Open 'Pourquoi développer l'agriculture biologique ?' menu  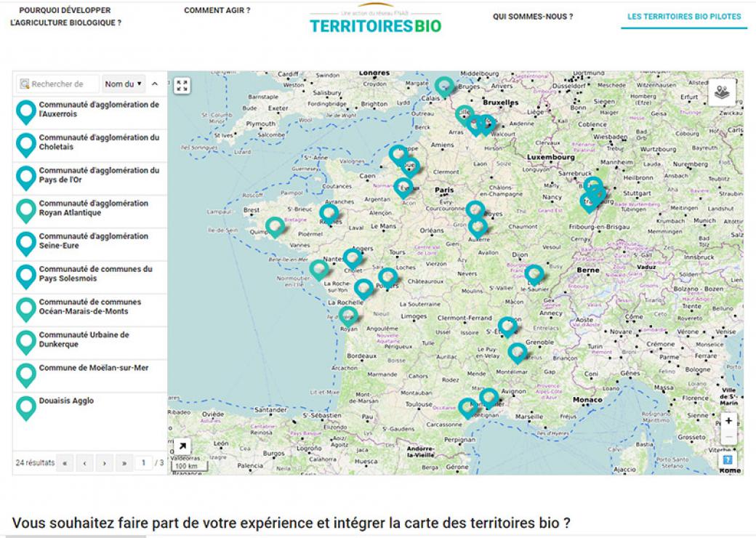pos(65,17)
